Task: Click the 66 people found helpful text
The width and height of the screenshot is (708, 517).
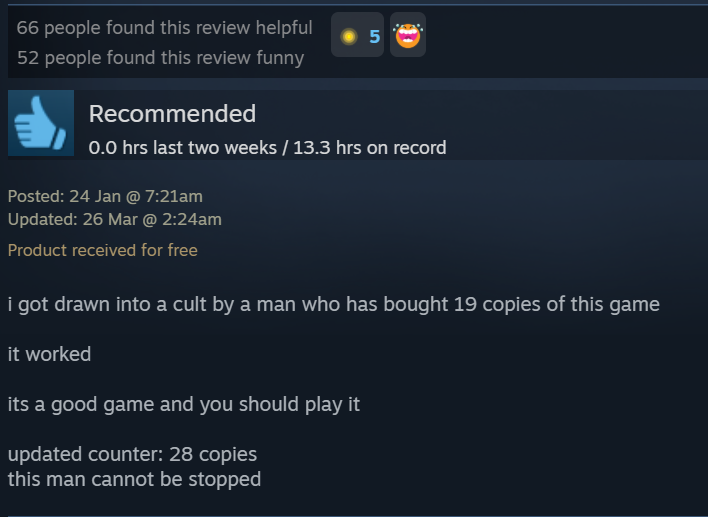Action: coord(164,28)
